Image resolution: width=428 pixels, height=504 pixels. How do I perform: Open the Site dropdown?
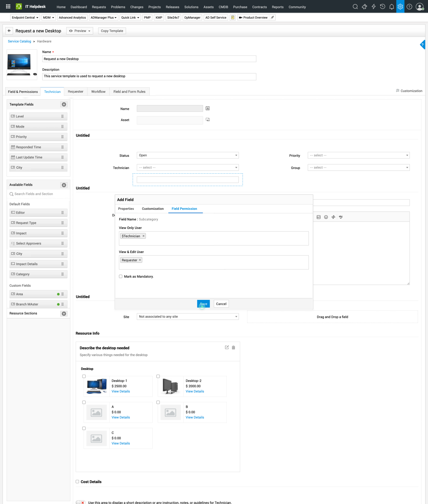187,316
